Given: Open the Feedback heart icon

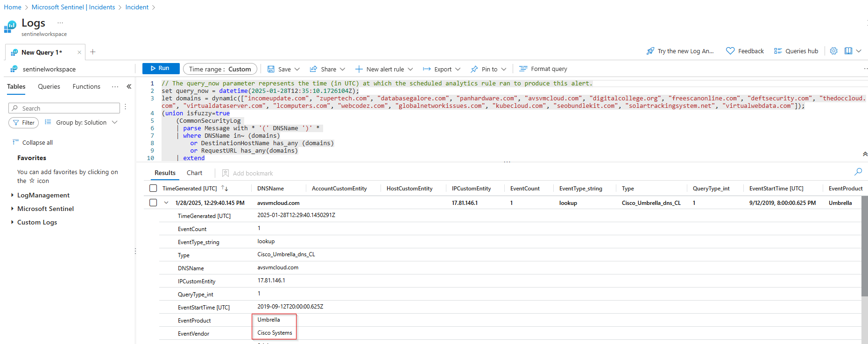Looking at the screenshot, I should tap(730, 51).
